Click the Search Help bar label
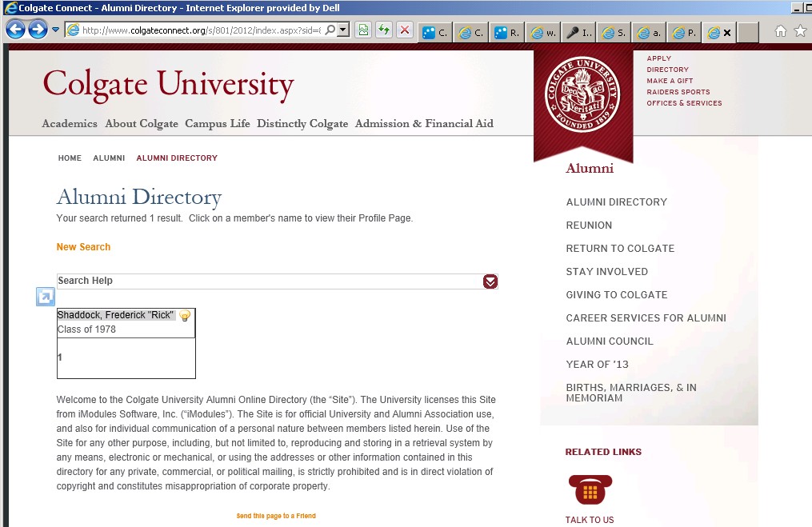This screenshot has height=527, width=812. pos(85,281)
